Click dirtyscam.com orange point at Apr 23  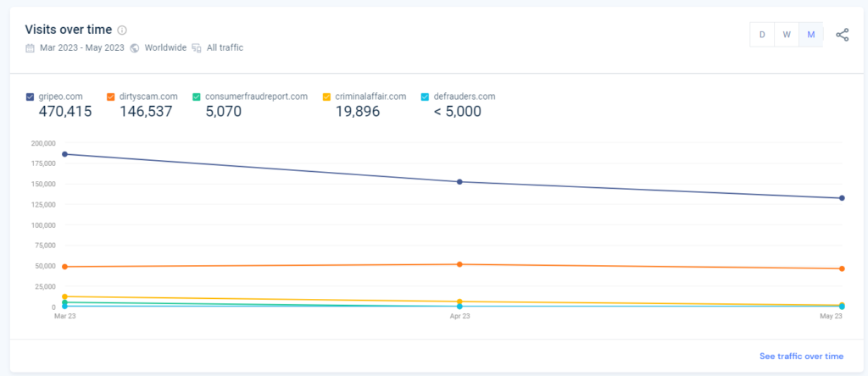459,264
